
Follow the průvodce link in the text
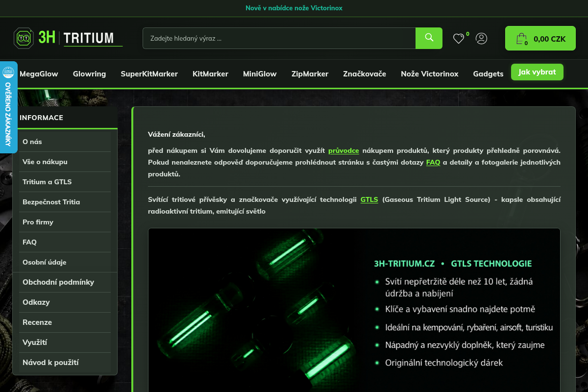click(343, 150)
